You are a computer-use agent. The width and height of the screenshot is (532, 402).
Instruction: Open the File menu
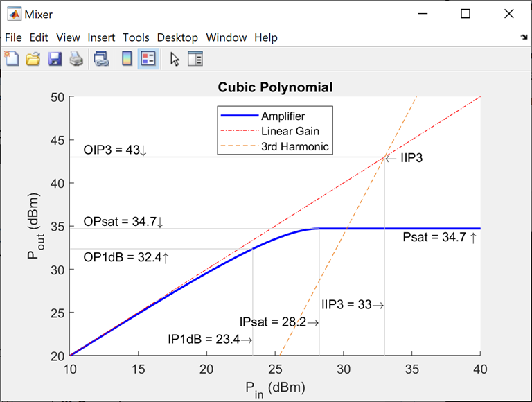pyautogui.click(x=13, y=37)
